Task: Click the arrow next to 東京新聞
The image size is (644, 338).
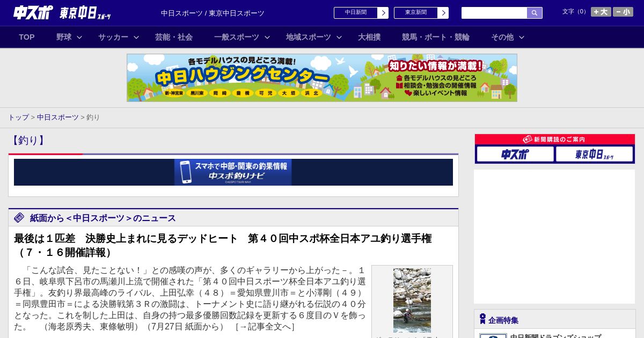Action: click(443, 13)
